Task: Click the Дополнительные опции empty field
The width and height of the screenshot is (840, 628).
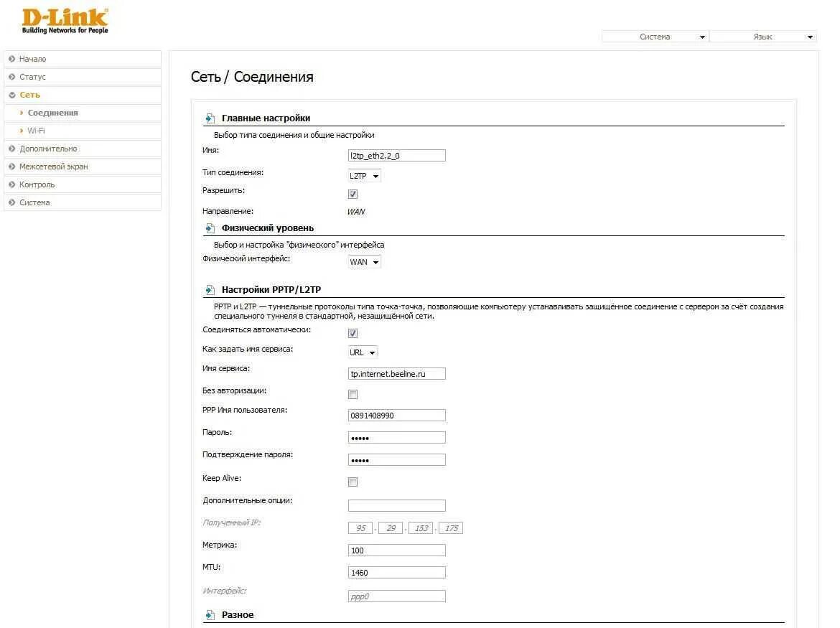Action: (396, 505)
